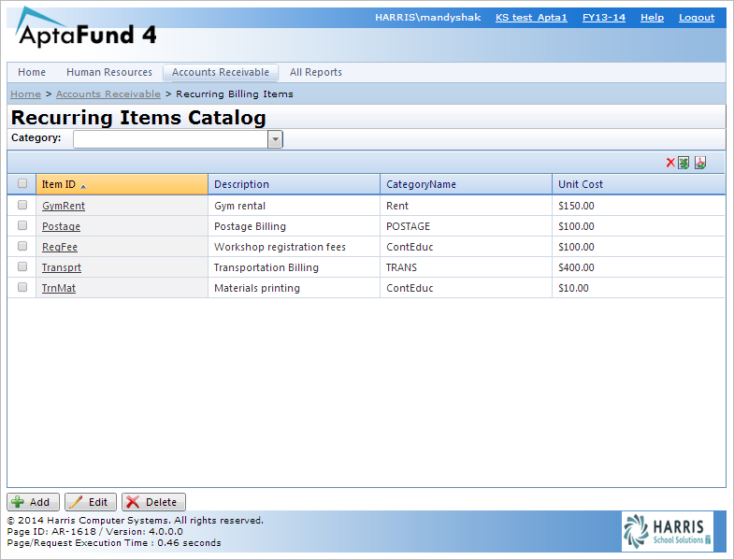
Task: Open the Human Resources menu tab
Action: [109, 72]
